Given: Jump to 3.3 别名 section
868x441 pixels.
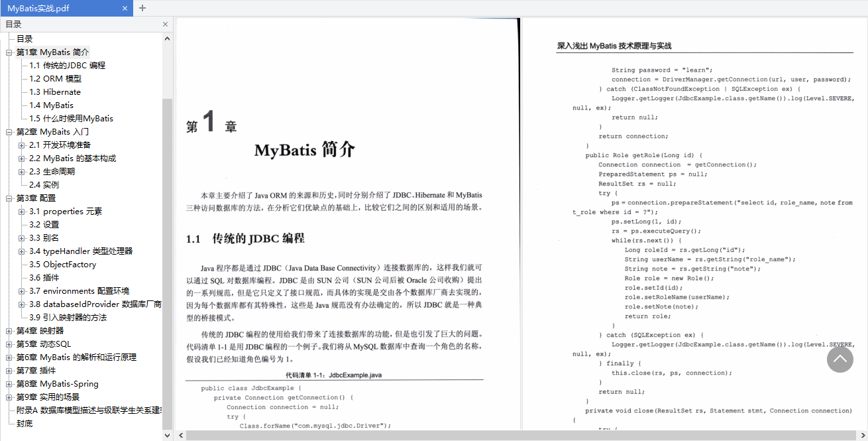Looking at the screenshot, I should point(44,238).
